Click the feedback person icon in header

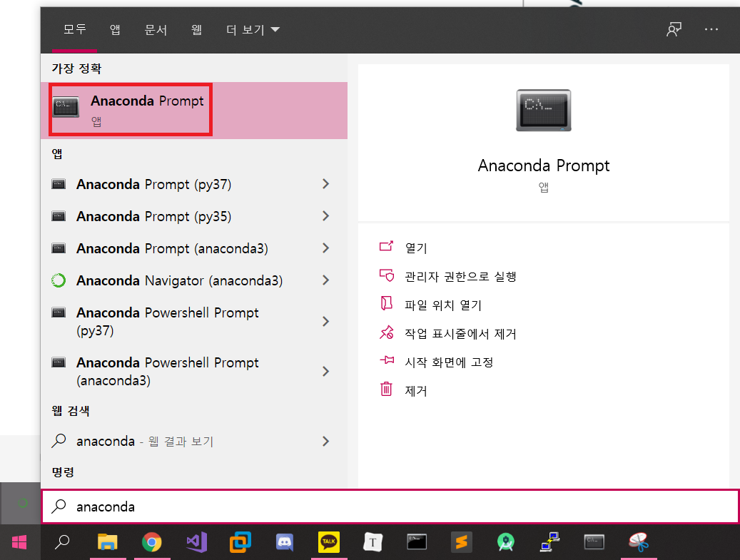[x=674, y=29]
